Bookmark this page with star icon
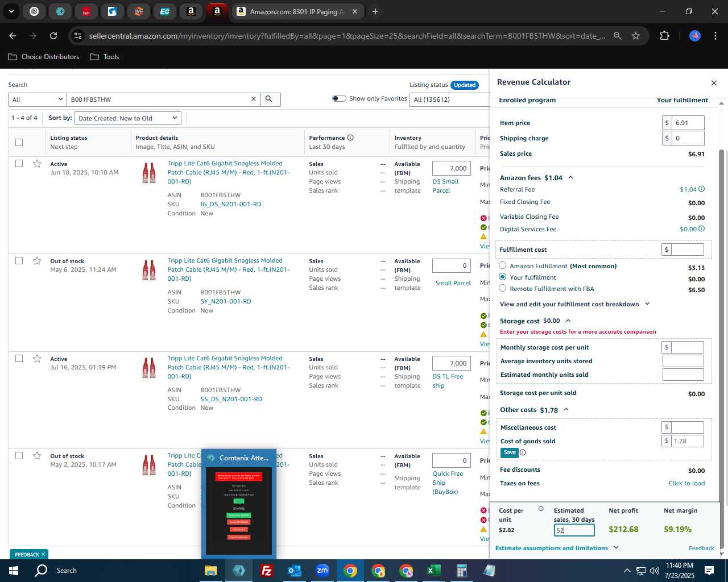Viewport: 728px width, 582px height. (636, 36)
